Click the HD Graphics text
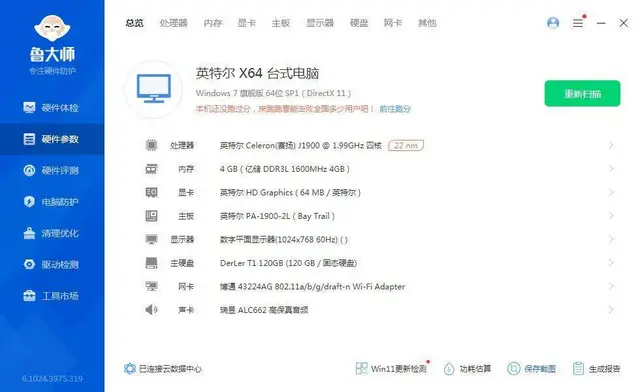 tap(290, 193)
